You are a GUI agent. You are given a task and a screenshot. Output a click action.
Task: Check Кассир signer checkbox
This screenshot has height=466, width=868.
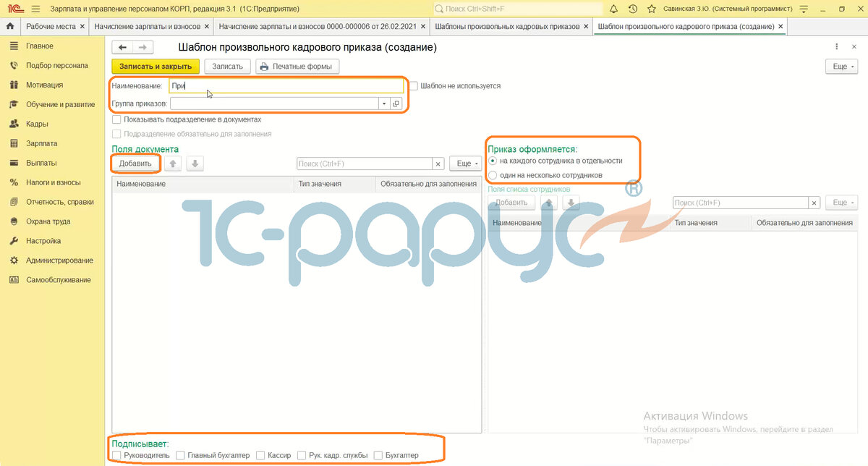[260, 455]
